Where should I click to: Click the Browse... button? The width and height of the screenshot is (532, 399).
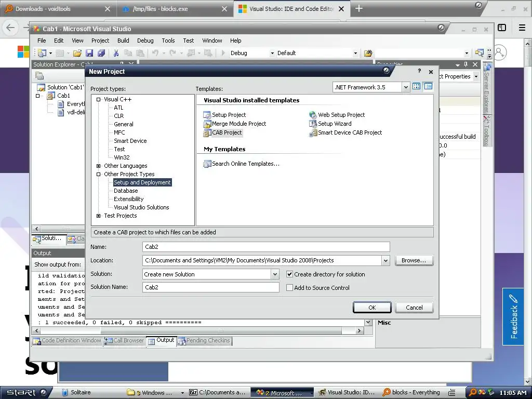pos(414,261)
